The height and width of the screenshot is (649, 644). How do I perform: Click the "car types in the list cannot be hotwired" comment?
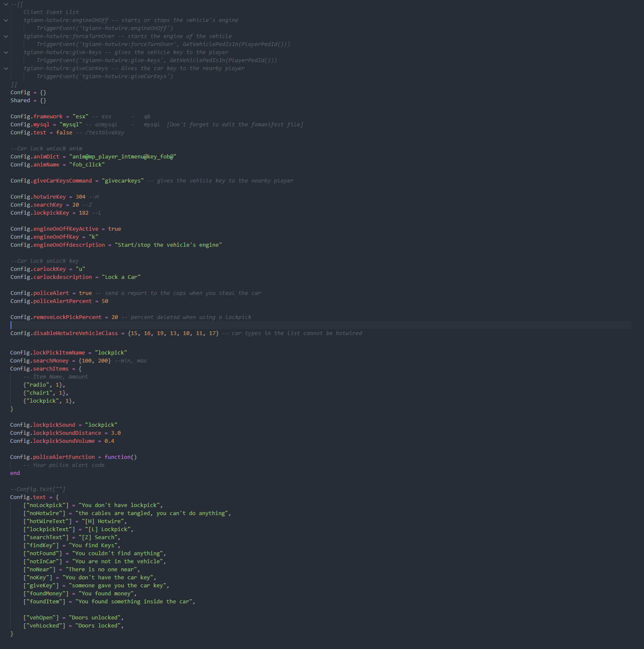click(297, 333)
